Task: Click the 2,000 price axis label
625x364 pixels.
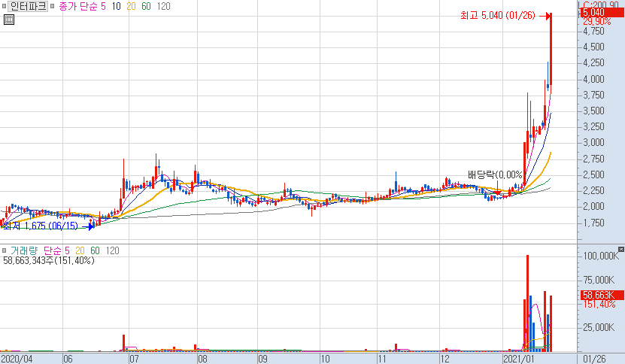Action: (594, 207)
